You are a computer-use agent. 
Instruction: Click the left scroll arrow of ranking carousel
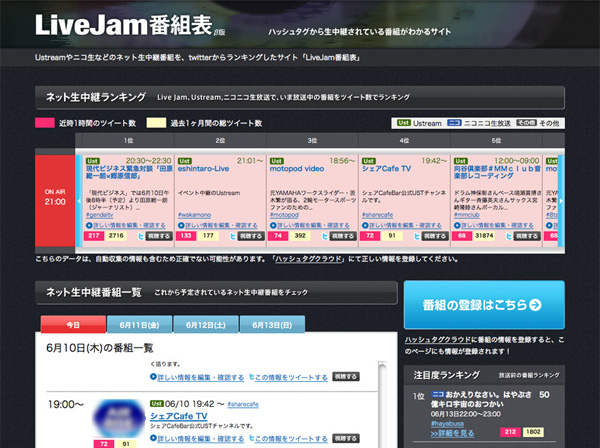[77, 200]
